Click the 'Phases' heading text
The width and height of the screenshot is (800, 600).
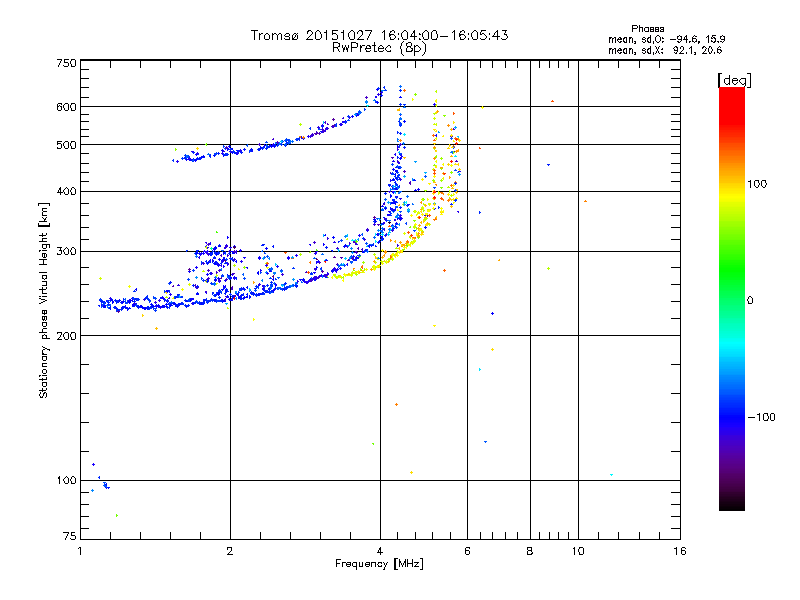[x=647, y=29]
